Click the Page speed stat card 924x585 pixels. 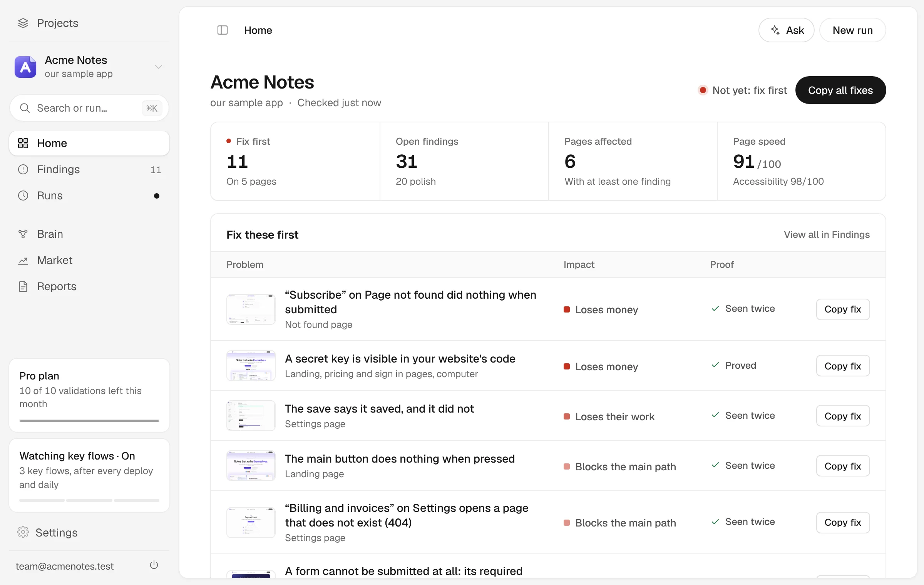tap(802, 161)
